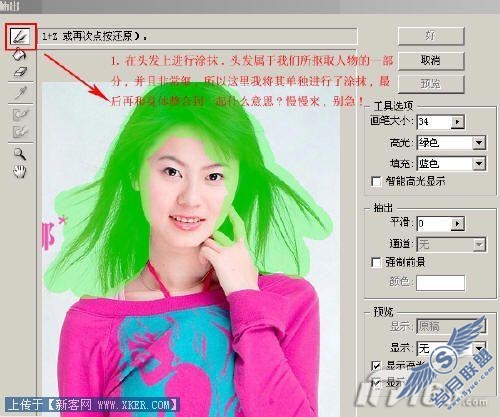Image resolution: width=500 pixels, height=417 pixels.
Task: Select the Hand pan tool
Action: [x=20, y=171]
